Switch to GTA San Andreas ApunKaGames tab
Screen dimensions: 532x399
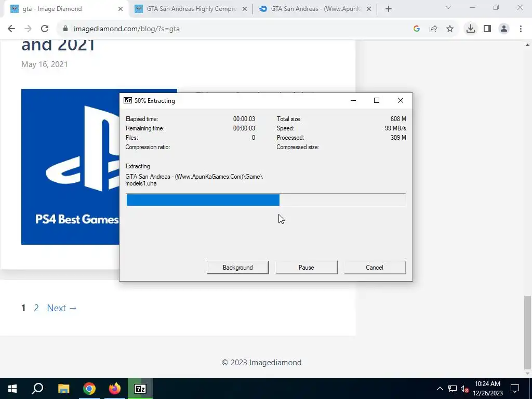[x=314, y=9]
